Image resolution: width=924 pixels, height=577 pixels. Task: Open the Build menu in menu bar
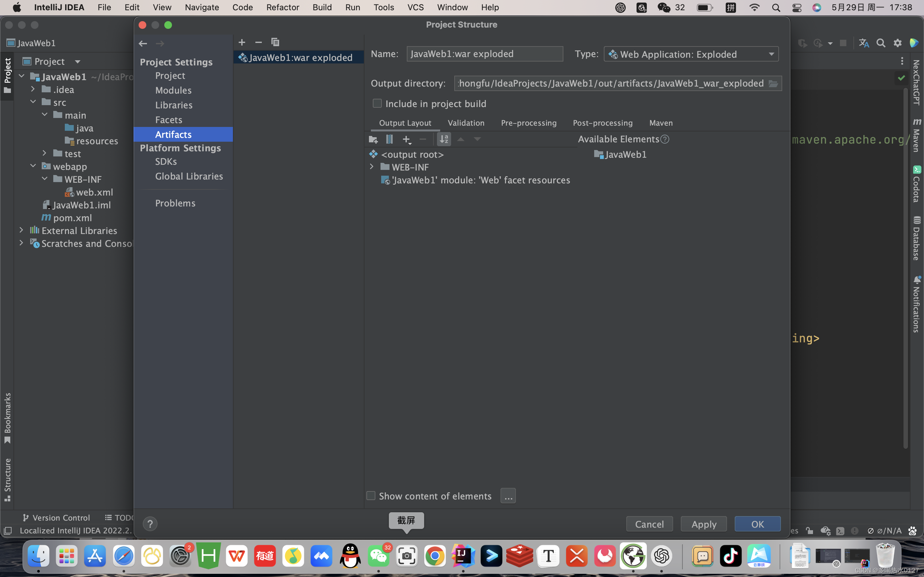[x=321, y=7]
